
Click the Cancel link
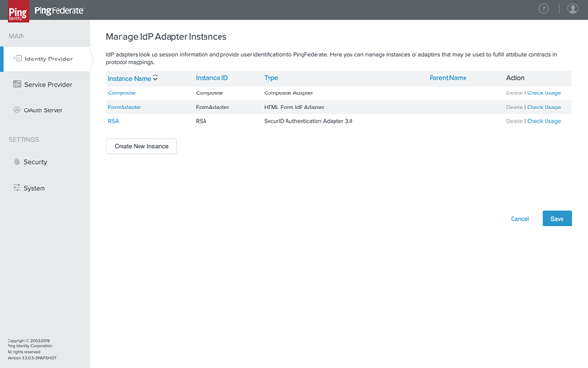(x=519, y=219)
